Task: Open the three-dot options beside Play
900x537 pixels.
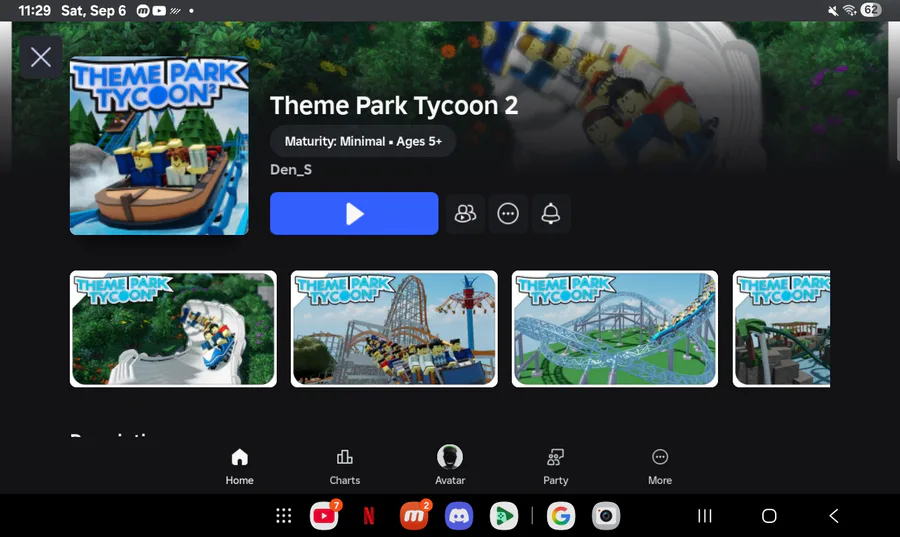Action: 508,213
